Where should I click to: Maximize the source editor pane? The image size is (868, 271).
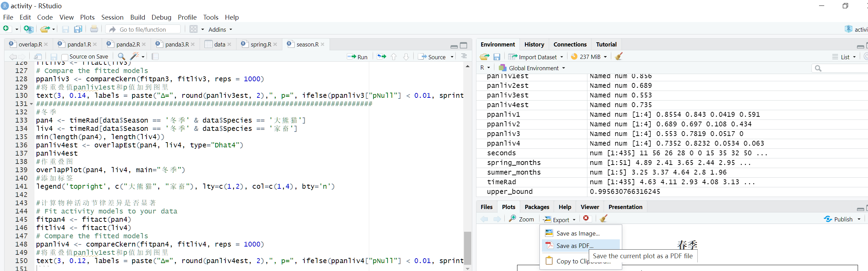click(x=464, y=45)
